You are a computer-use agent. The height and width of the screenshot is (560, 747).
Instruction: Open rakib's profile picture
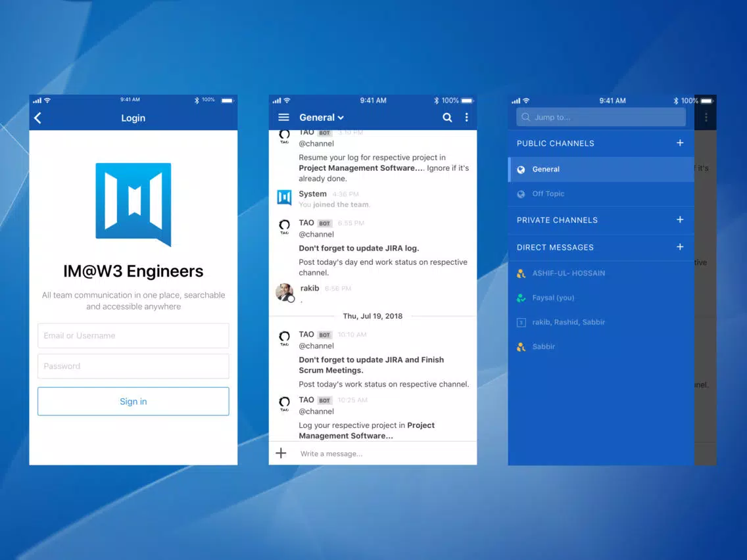285,292
